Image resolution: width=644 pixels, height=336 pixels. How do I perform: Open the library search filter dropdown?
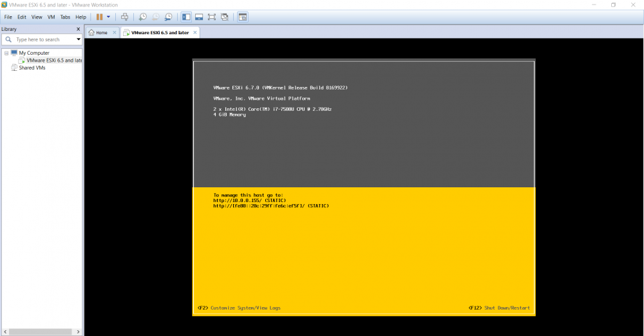(79, 39)
